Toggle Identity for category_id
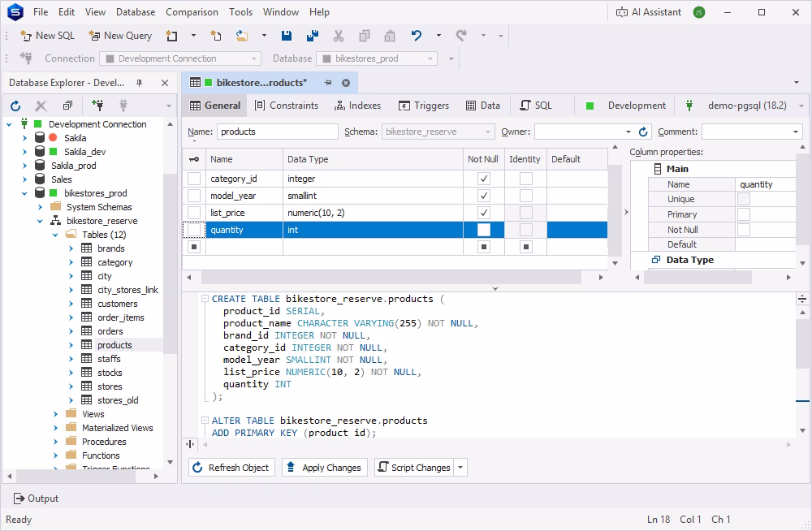 click(526, 179)
